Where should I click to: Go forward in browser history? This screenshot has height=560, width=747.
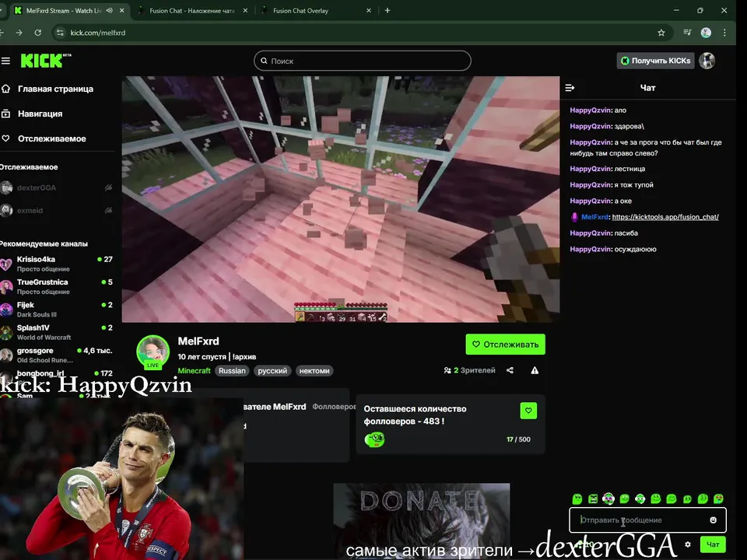(x=19, y=33)
